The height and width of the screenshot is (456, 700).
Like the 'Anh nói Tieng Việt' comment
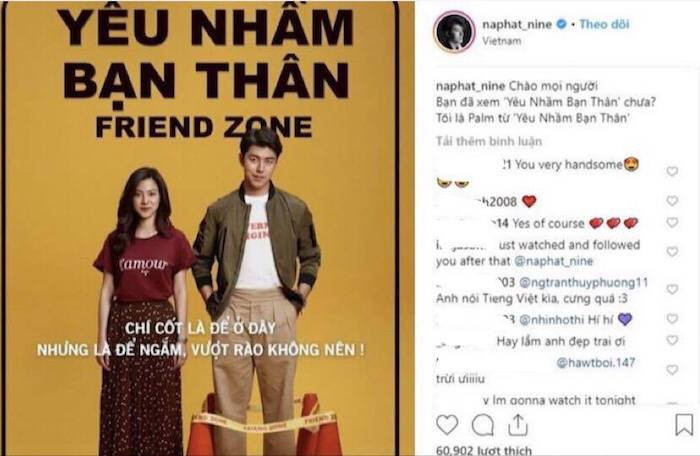pyautogui.click(x=672, y=289)
